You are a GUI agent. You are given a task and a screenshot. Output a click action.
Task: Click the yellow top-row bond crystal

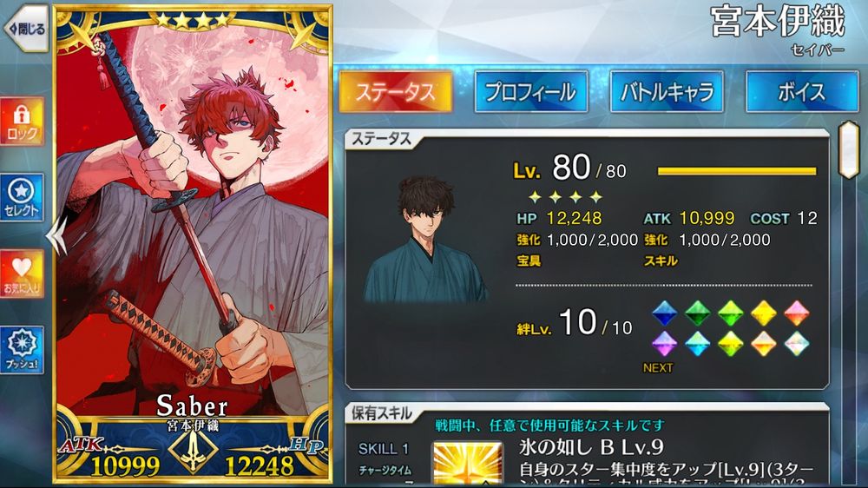tap(763, 313)
